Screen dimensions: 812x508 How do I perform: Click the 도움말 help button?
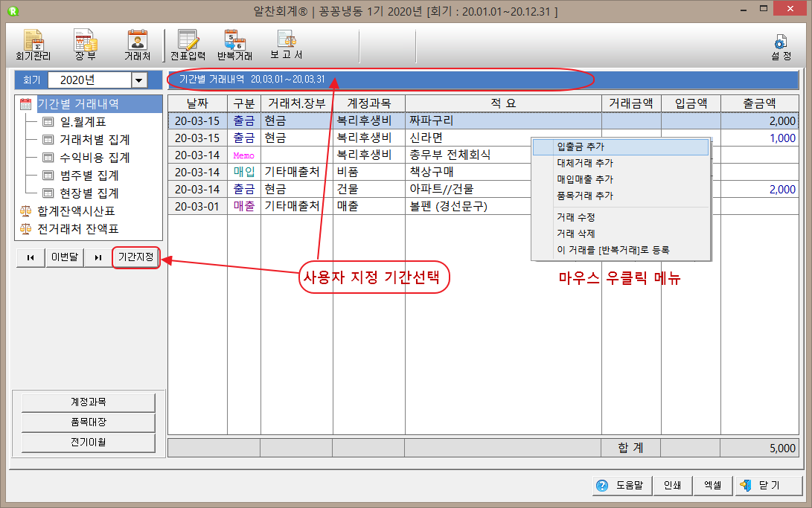(x=622, y=485)
